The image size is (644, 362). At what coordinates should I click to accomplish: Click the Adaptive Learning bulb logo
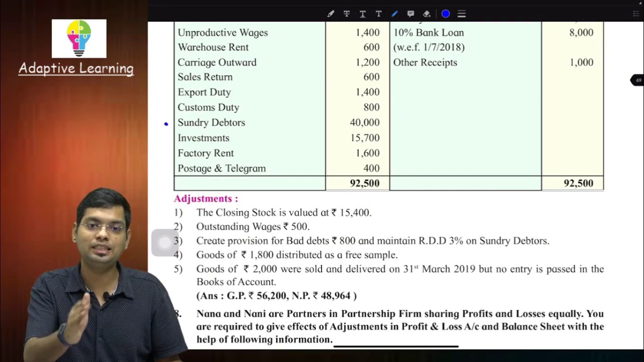coord(79,39)
